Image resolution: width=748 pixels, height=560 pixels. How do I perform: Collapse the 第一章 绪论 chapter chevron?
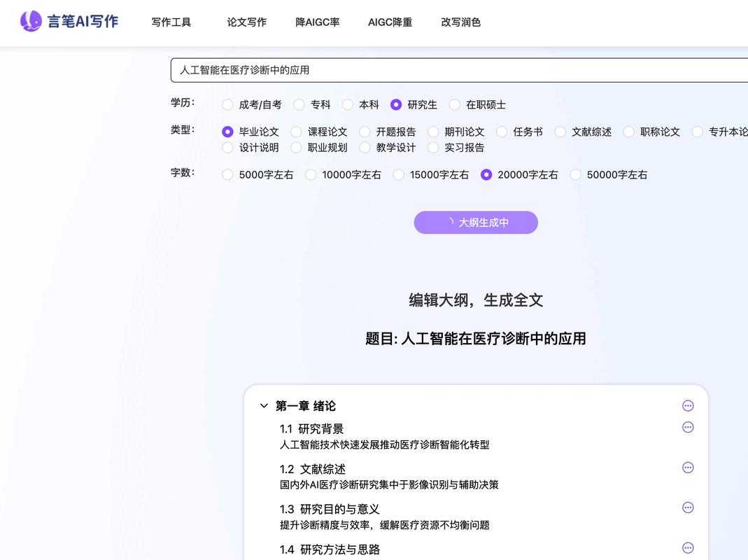[264, 406]
